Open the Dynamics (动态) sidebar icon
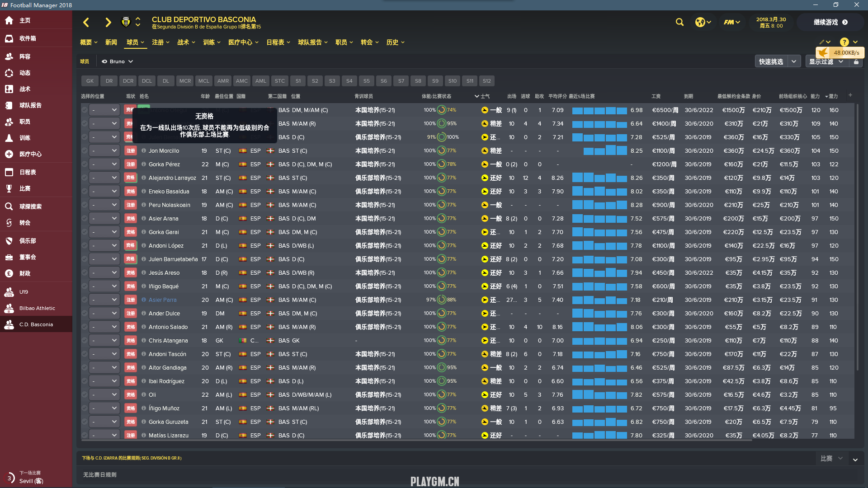 point(9,73)
